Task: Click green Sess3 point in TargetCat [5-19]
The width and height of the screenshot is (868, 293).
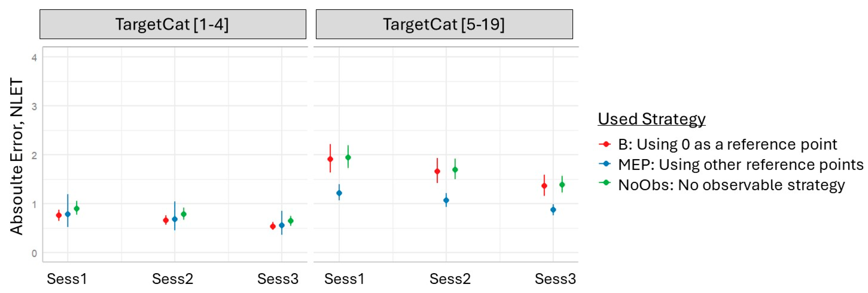Action: tap(562, 185)
